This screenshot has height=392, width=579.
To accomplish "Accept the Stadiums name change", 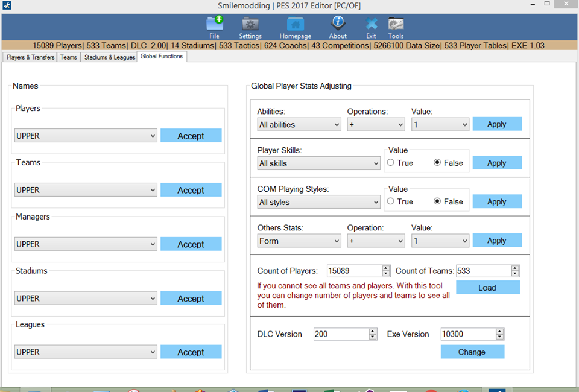I will pyautogui.click(x=191, y=299).
